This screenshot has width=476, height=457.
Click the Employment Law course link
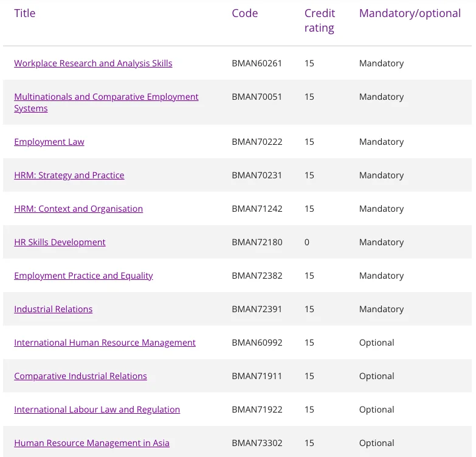49,142
